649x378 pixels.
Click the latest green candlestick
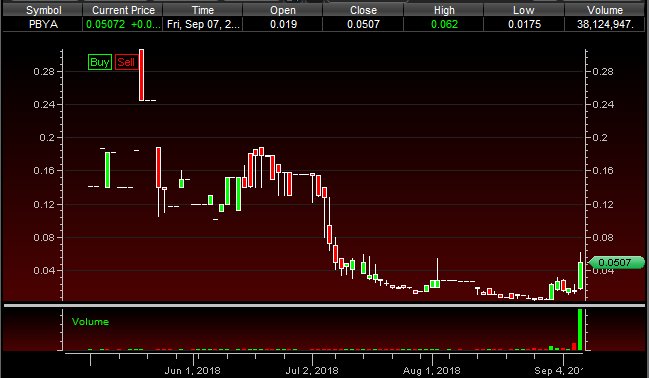[581, 275]
